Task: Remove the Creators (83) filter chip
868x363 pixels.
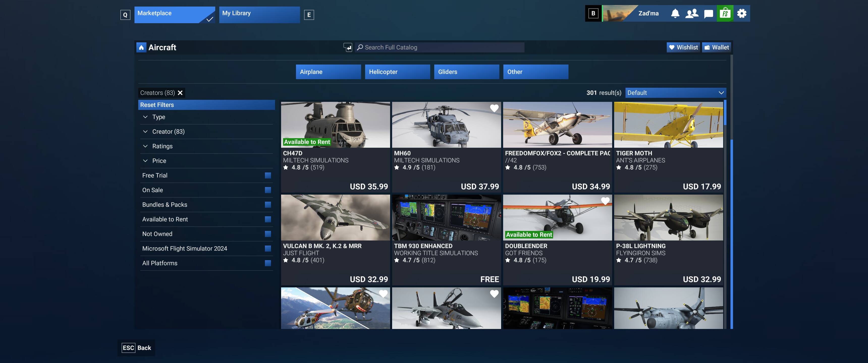Action: tap(180, 93)
